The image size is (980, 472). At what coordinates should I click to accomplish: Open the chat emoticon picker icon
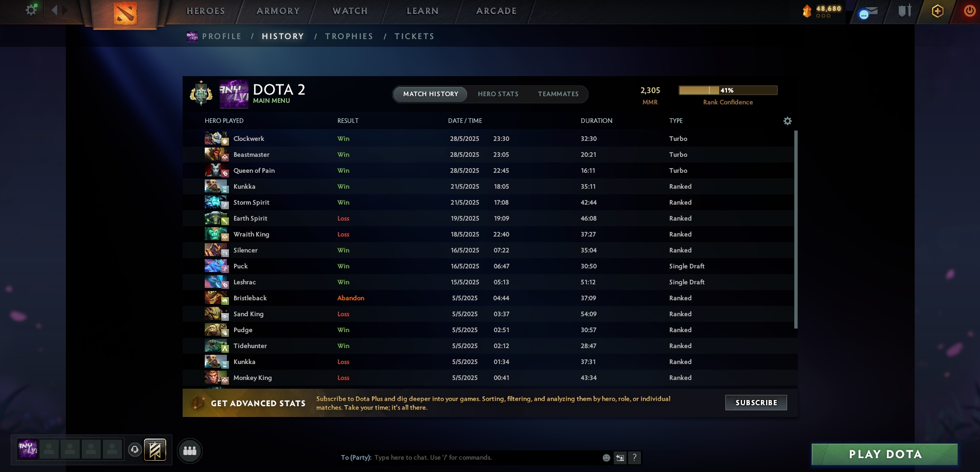click(607, 458)
